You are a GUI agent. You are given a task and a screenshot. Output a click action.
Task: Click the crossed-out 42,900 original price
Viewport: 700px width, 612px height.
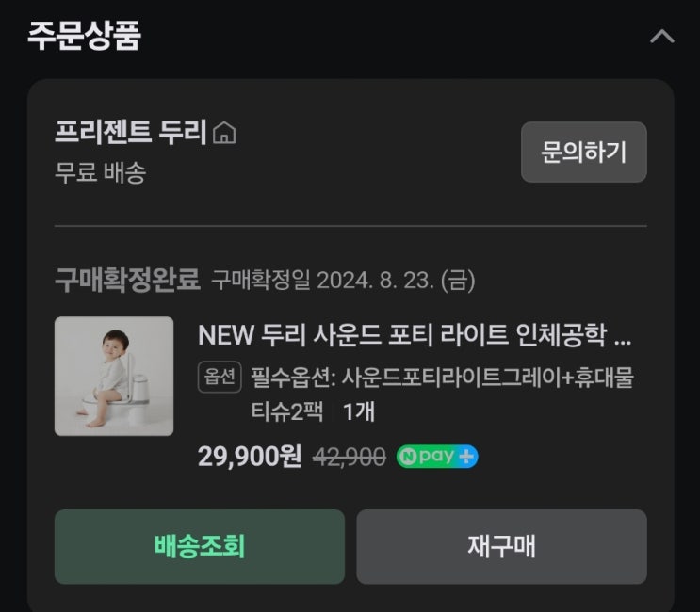tap(349, 457)
